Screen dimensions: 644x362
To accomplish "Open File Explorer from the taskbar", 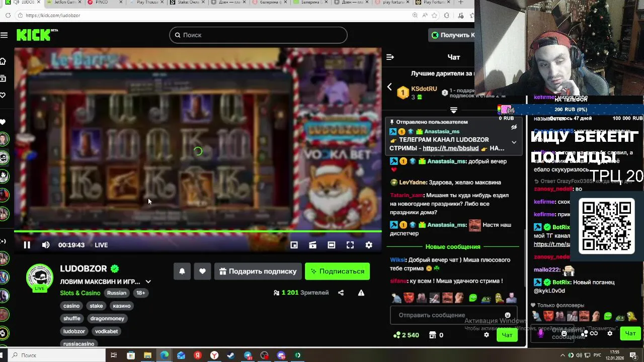I will coord(147,355).
